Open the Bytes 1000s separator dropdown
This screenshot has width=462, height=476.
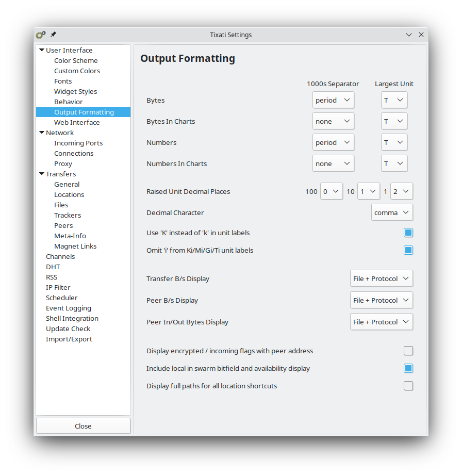pos(333,100)
